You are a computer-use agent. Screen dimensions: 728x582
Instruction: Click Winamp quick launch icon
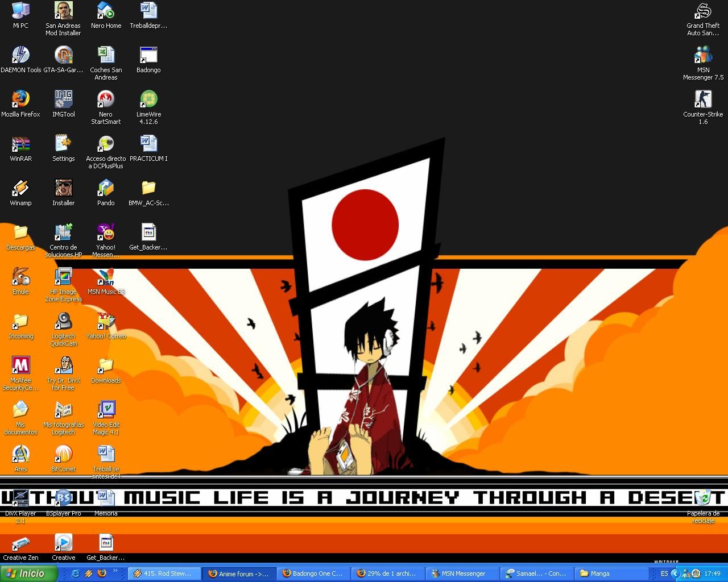coord(88,573)
